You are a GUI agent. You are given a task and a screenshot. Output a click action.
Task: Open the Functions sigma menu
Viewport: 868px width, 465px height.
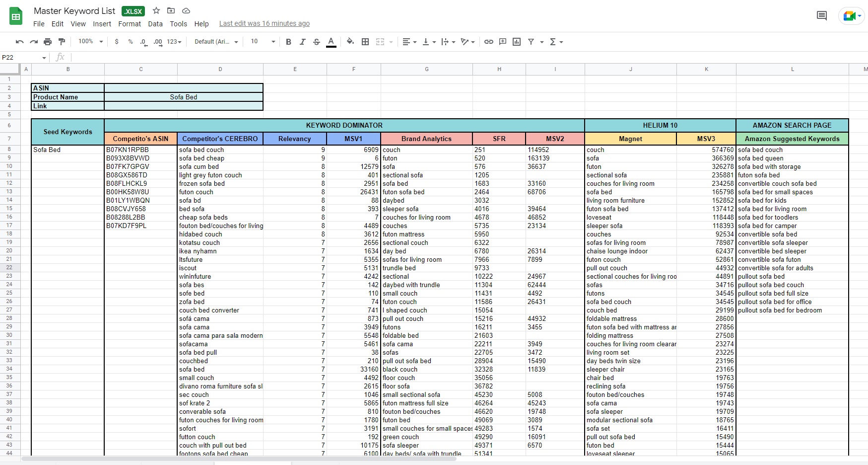(x=556, y=42)
